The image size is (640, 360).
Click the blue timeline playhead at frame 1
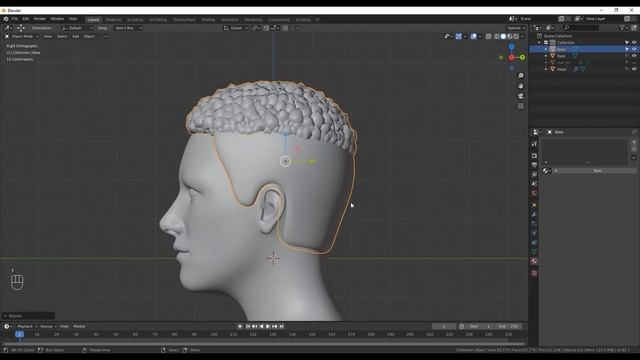19,334
